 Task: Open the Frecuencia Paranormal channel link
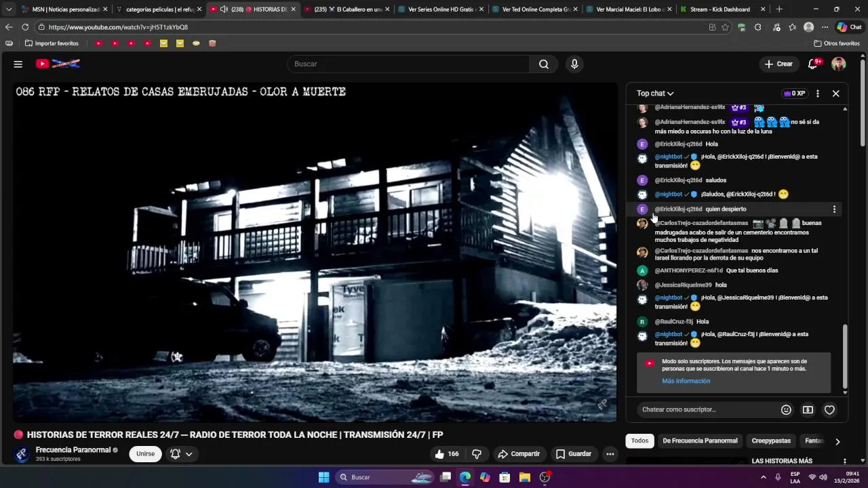[73, 450]
